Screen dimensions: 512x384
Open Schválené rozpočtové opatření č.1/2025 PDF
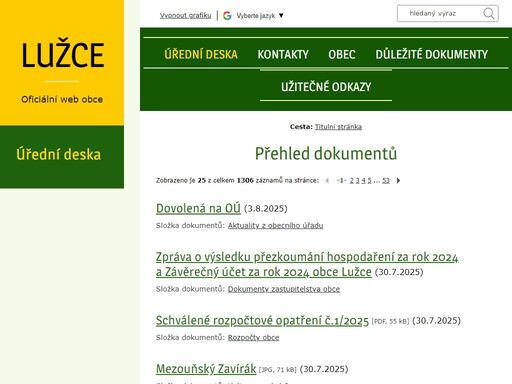click(x=262, y=320)
